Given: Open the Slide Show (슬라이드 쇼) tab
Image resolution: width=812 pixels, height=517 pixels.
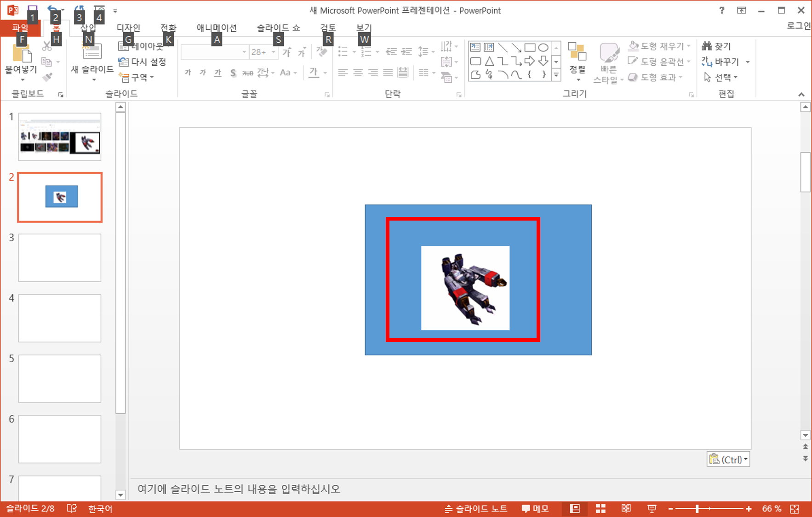Looking at the screenshot, I should click(x=278, y=28).
